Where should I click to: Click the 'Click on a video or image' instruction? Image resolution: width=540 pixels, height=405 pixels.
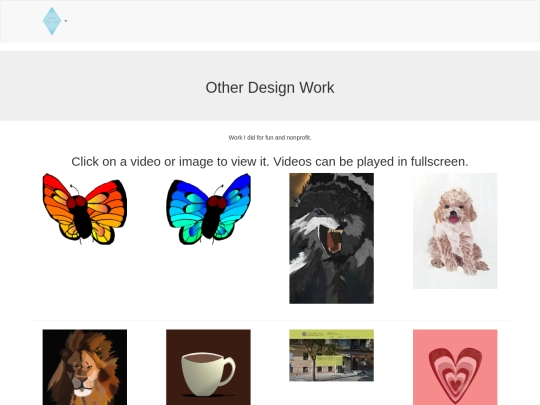[x=270, y=162]
